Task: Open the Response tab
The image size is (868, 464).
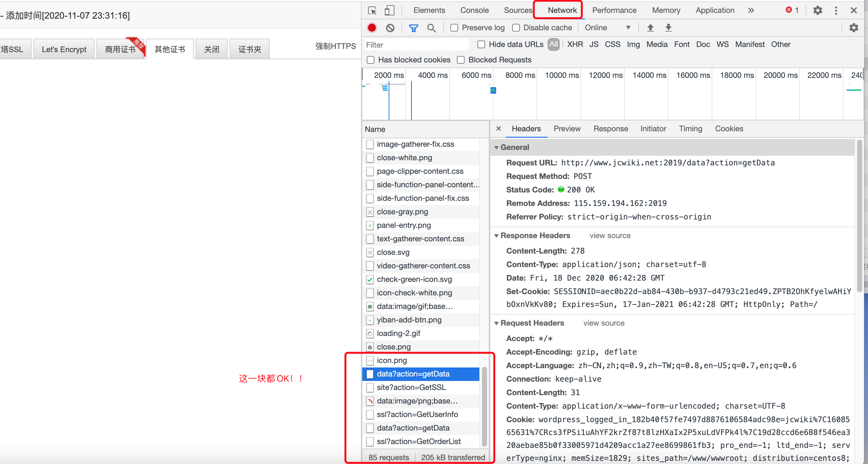Action: click(x=611, y=129)
